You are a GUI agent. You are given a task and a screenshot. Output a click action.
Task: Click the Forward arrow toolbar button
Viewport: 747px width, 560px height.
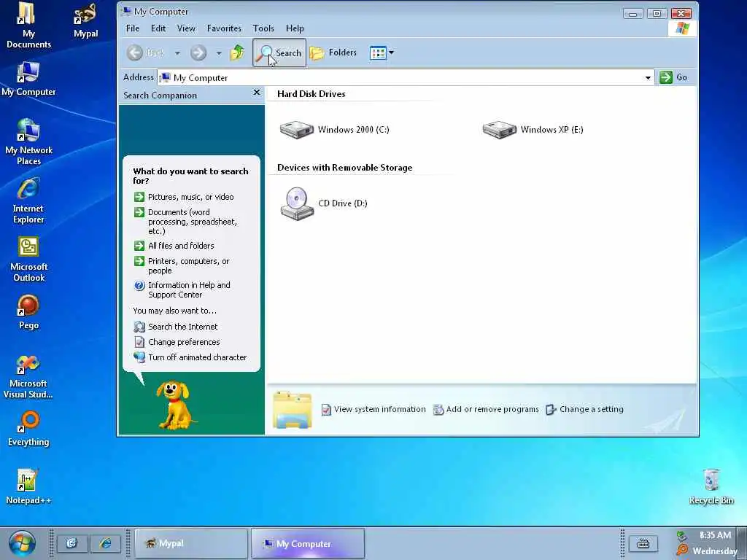198,52
